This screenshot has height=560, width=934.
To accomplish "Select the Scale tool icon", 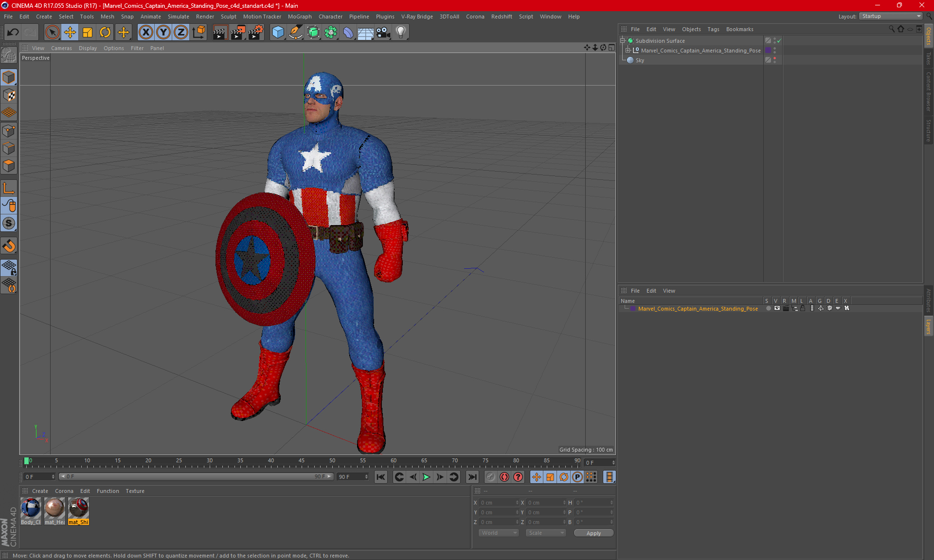I will (x=88, y=33).
